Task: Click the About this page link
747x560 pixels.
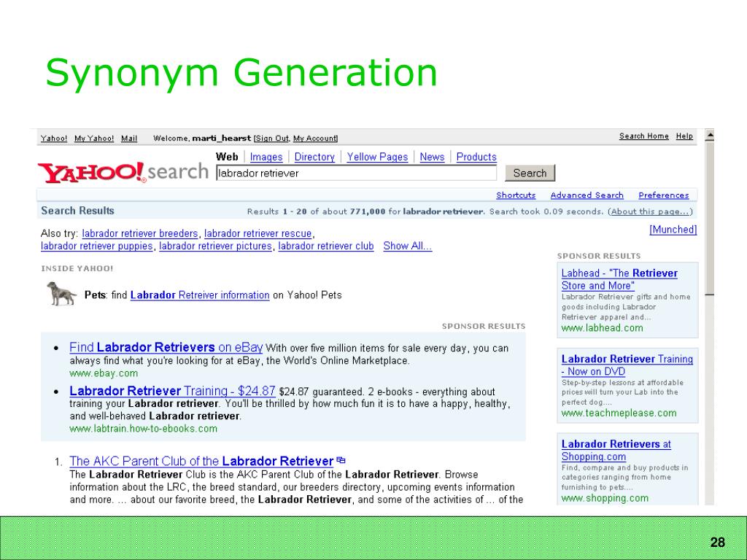Action: click(x=650, y=211)
